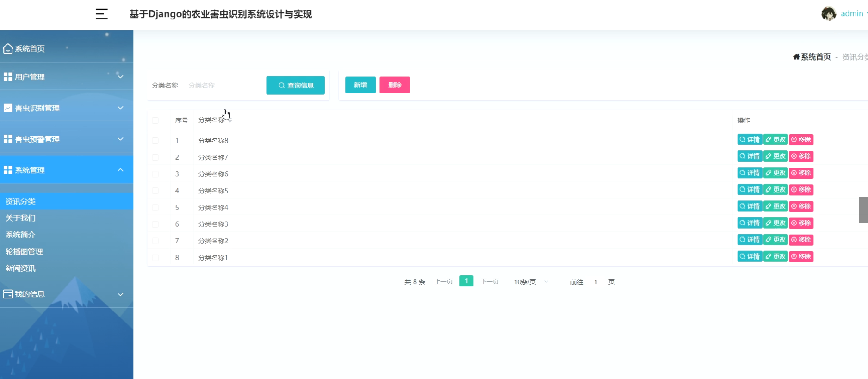
Task: Click page number 1 in pagination
Action: pyautogui.click(x=466, y=281)
